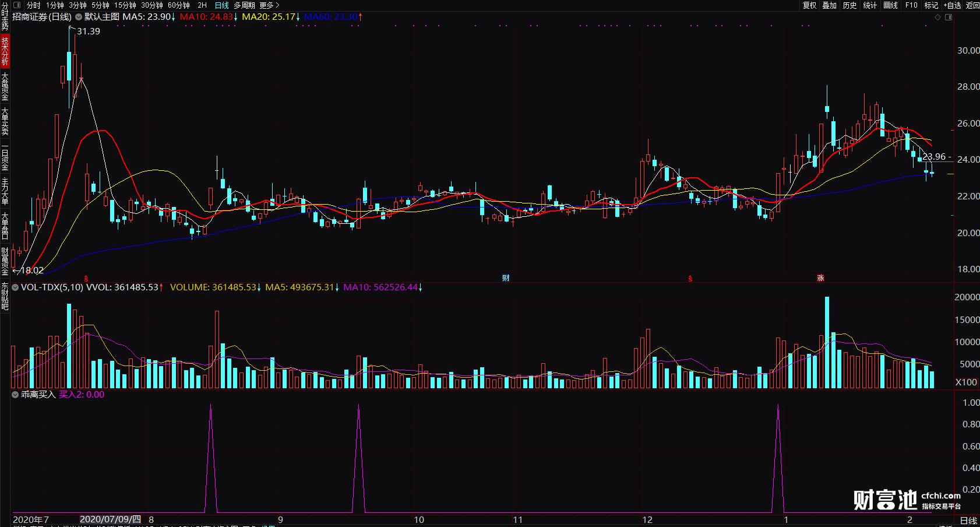Click the 涨 event marker on chart
Screen dimensions: 980x527
pyautogui.click(x=820, y=278)
